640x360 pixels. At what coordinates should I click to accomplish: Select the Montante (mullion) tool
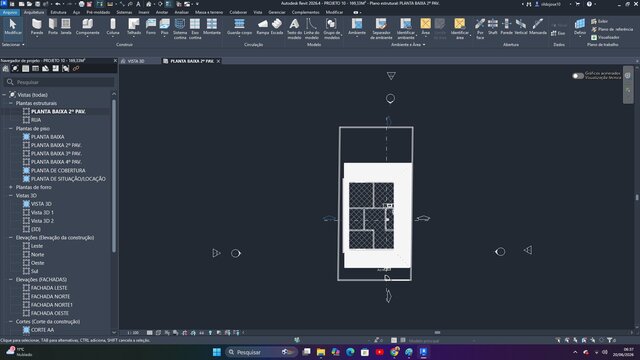click(x=212, y=27)
